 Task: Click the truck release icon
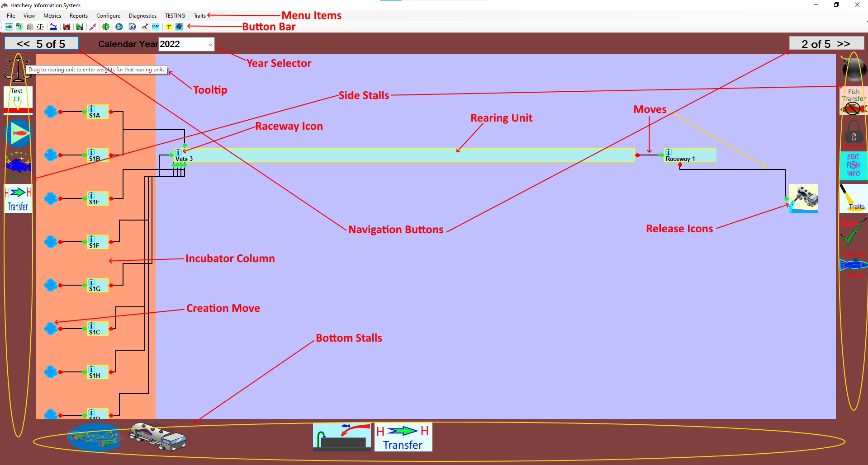[803, 198]
